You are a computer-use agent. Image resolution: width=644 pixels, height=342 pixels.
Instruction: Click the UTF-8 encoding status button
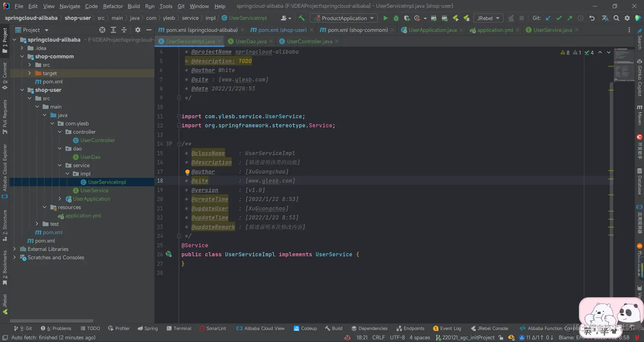coord(397,337)
